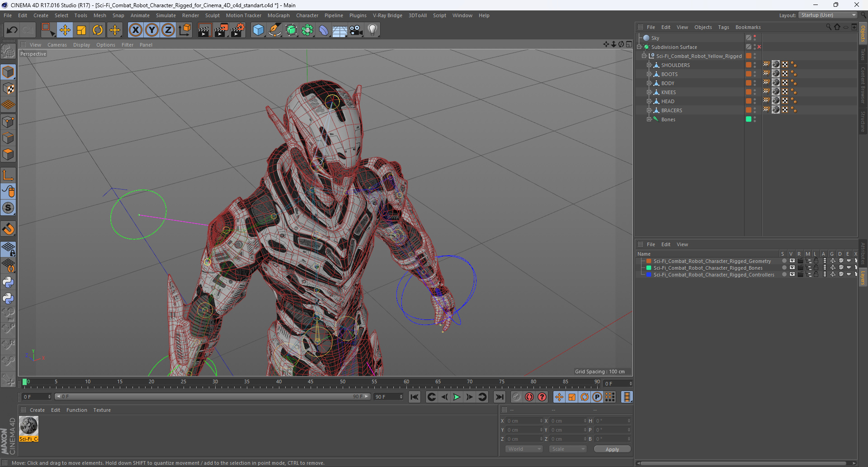Expand the SHOULDERS object
868x467 pixels.
pos(649,65)
